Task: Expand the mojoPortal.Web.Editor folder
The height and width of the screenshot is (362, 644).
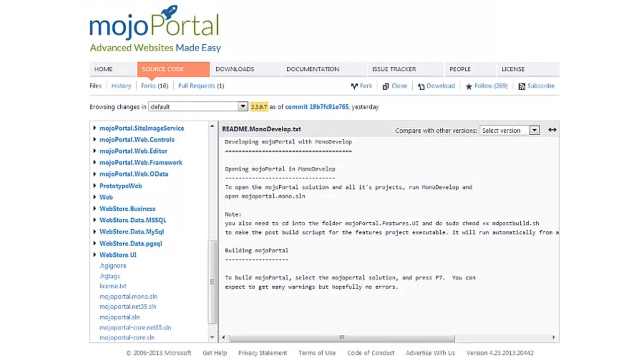Action: 95,151
